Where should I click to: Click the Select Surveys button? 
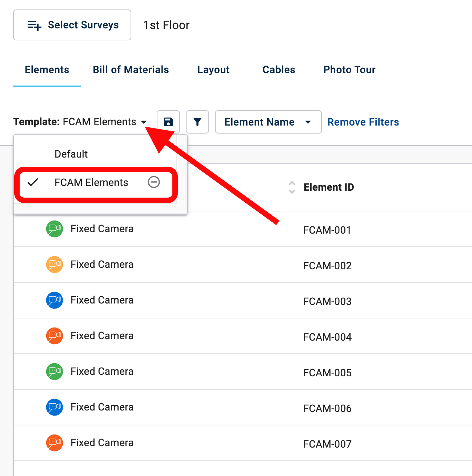click(72, 25)
